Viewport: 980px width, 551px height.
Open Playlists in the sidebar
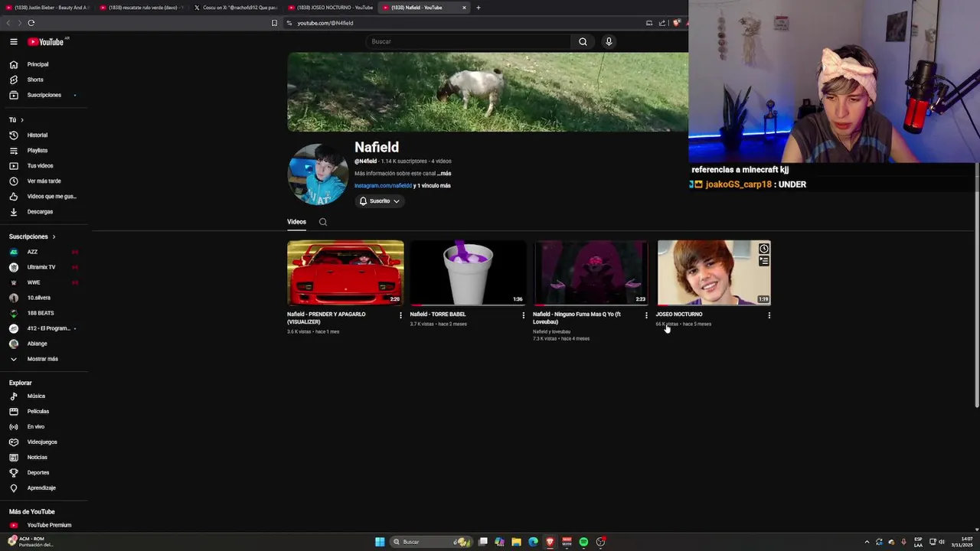point(37,151)
